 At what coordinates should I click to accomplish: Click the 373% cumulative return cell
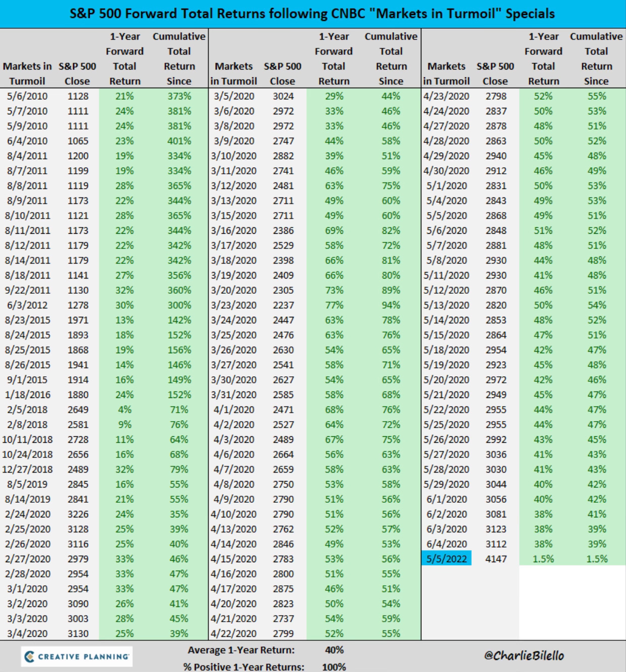(179, 96)
